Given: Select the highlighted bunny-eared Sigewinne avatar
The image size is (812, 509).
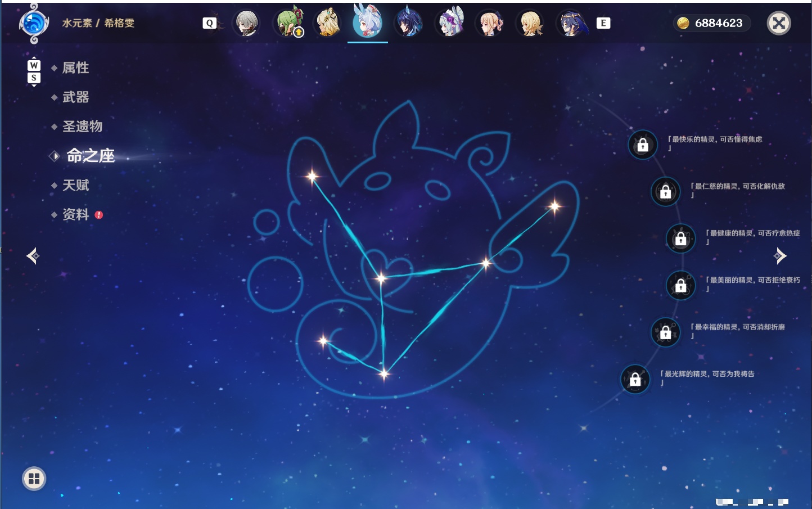Looking at the screenshot, I should (368, 21).
